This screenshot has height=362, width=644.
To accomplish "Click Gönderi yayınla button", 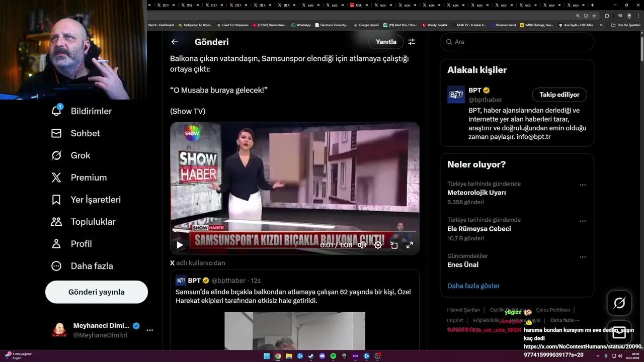I will click(x=97, y=292).
